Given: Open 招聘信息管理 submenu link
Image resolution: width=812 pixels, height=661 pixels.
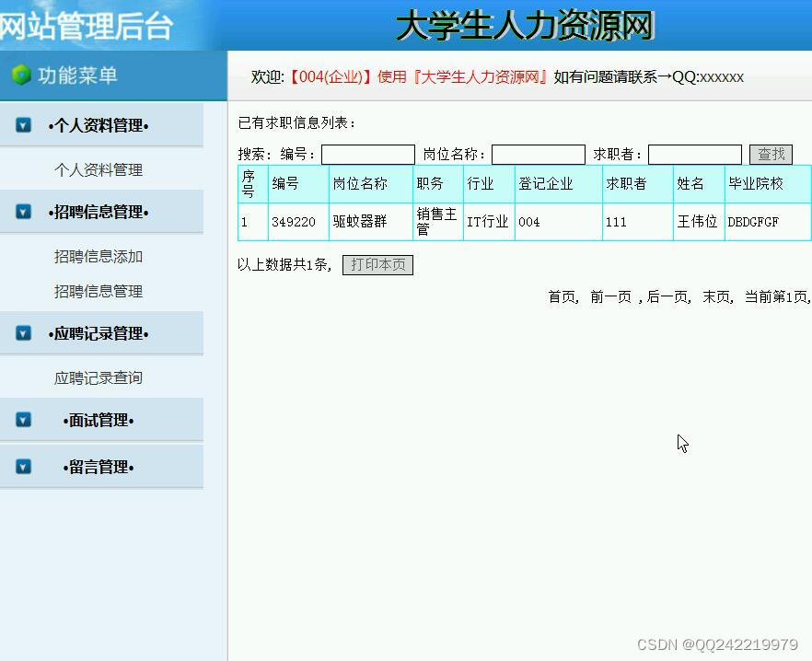Looking at the screenshot, I should point(99,291).
